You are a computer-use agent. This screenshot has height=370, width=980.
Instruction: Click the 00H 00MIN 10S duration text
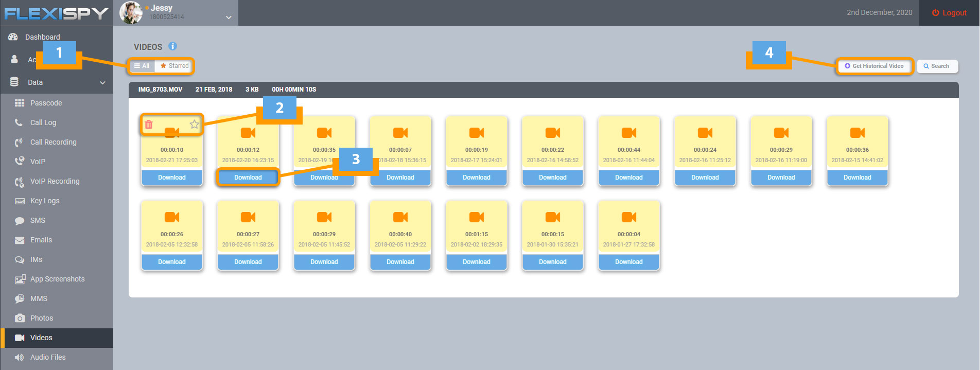pos(294,90)
